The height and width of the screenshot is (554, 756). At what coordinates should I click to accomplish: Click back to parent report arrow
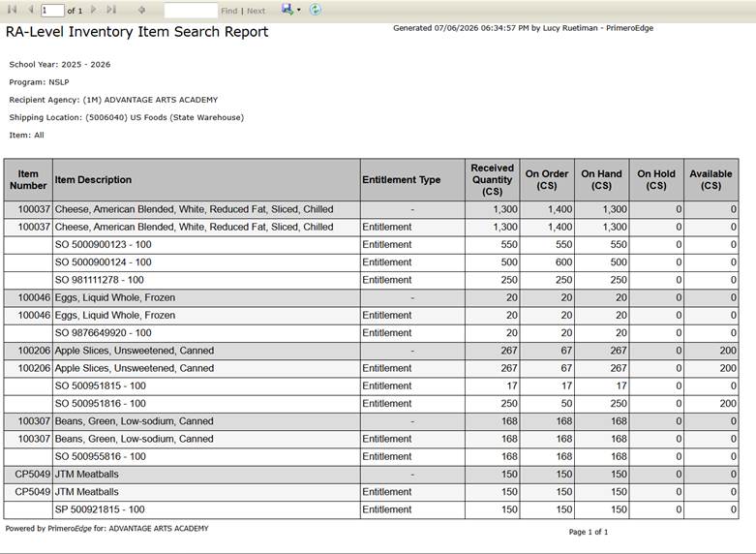click(x=141, y=10)
